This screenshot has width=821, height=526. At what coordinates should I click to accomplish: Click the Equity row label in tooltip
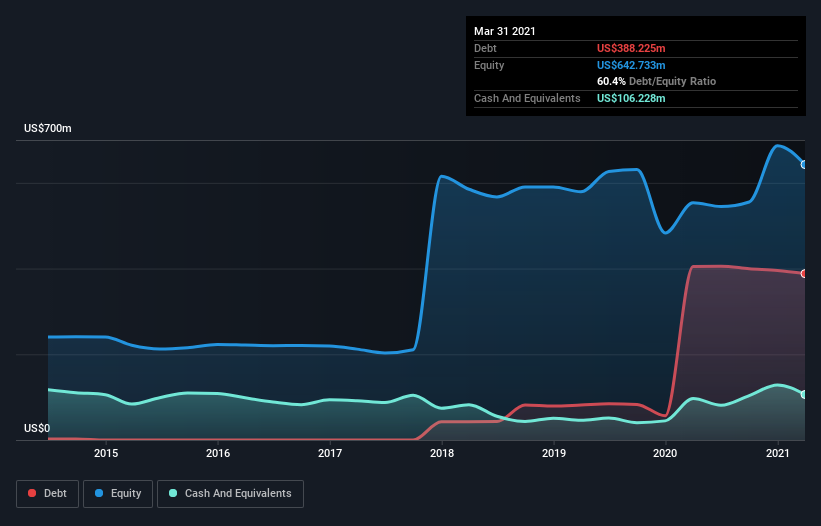tap(489, 65)
